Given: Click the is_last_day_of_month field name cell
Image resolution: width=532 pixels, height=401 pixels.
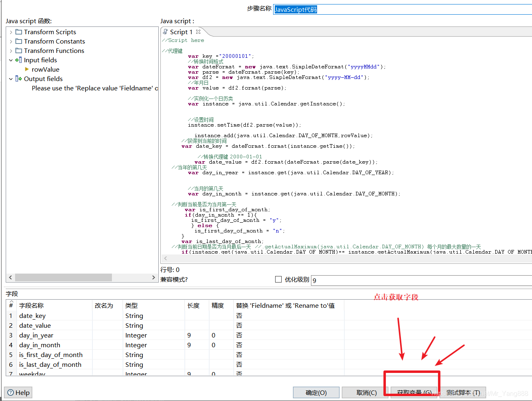Looking at the screenshot, I should (x=54, y=364).
